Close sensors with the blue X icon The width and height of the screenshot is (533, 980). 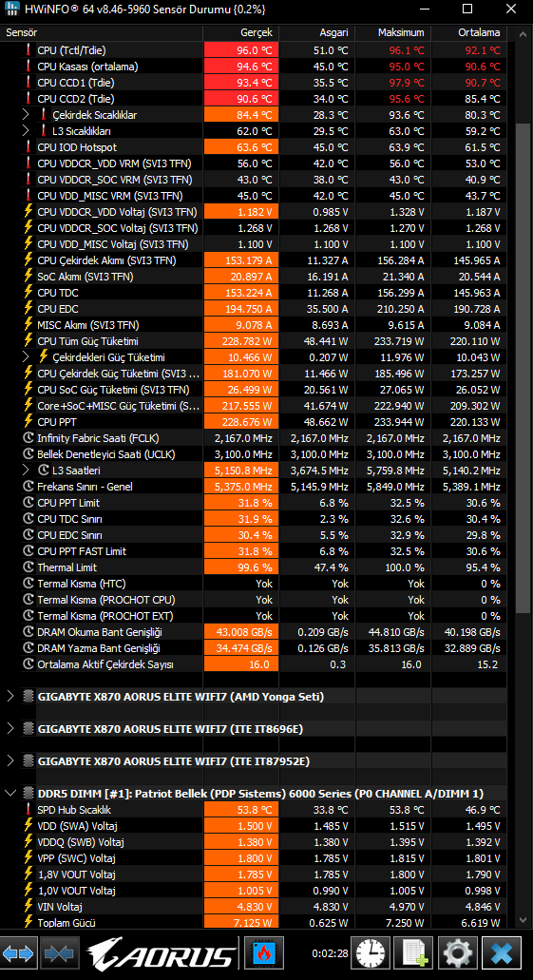501,953
